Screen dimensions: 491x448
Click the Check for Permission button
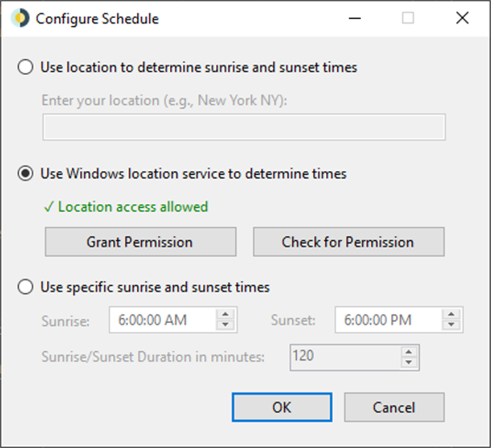(x=348, y=241)
